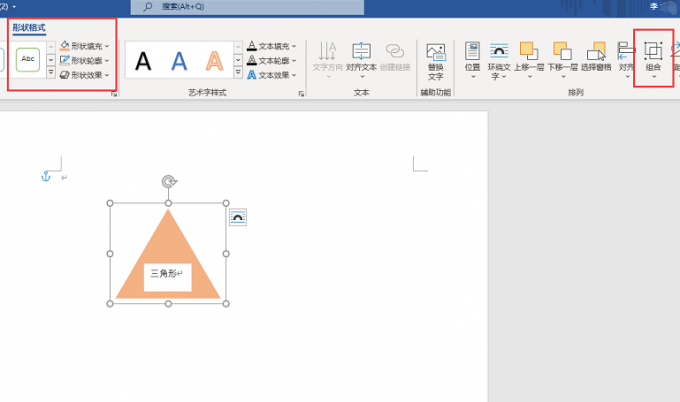The width and height of the screenshot is (680, 402).
Task: Open 形状效果 shape effects menu
Action: coord(84,75)
